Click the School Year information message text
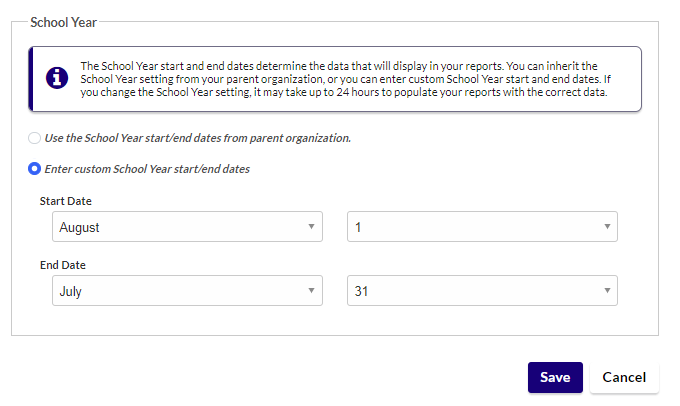 point(346,79)
